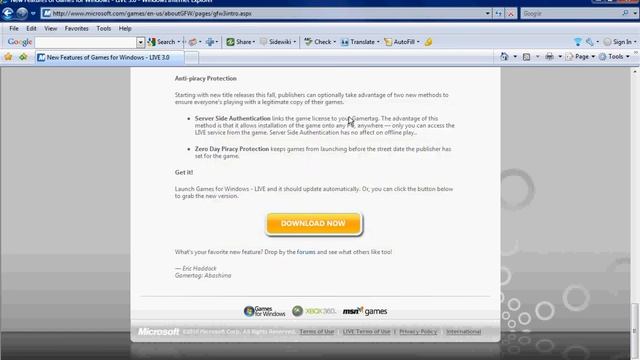This screenshot has width=640, height=360.
Task: Open the View menu
Action: tap(51, 29)
